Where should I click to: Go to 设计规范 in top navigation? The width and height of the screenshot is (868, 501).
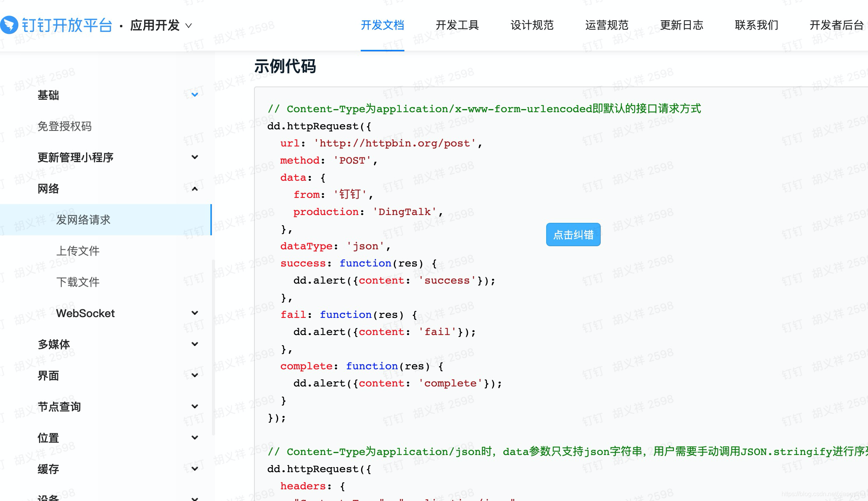532,25
